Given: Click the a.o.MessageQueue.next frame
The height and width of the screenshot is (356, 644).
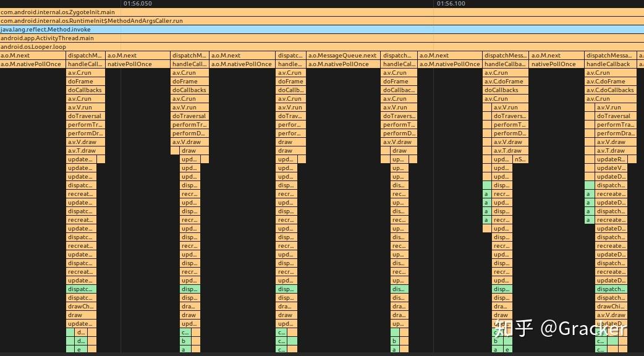Looking at the screenshot, I should 344,56.
